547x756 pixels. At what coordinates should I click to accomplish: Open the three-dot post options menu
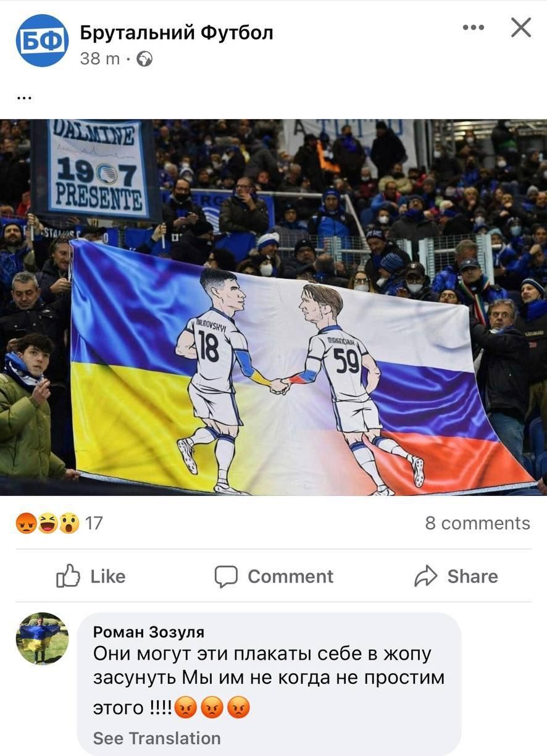(x=474, y=28)
